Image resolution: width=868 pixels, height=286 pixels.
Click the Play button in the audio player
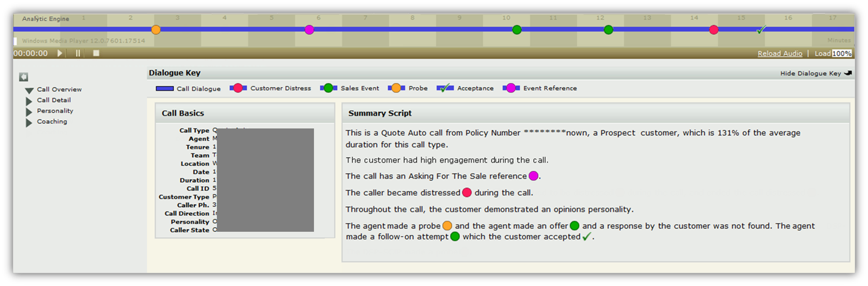tap(60, 53)
